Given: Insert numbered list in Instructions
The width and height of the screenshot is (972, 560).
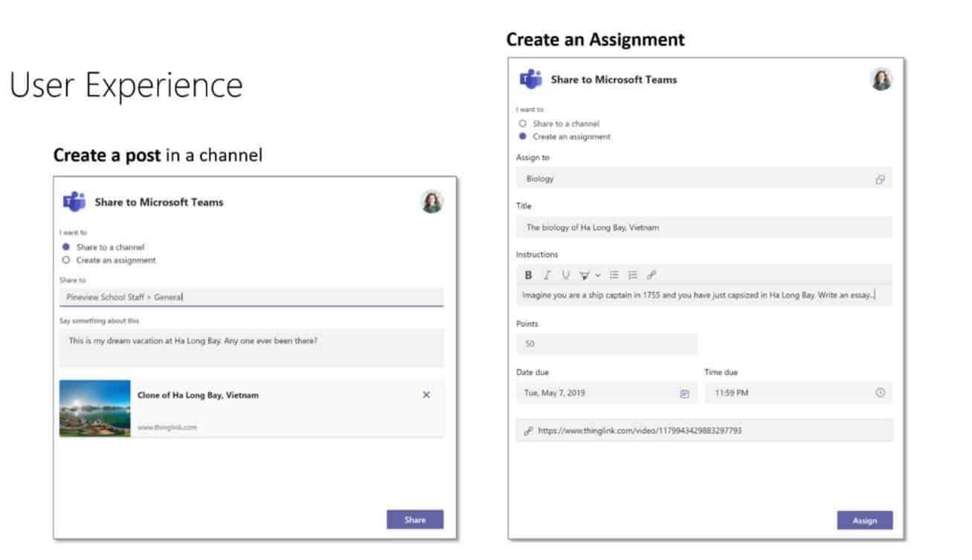Looking at the screenshot, I should pyautogui.click(x=633, y=275).
